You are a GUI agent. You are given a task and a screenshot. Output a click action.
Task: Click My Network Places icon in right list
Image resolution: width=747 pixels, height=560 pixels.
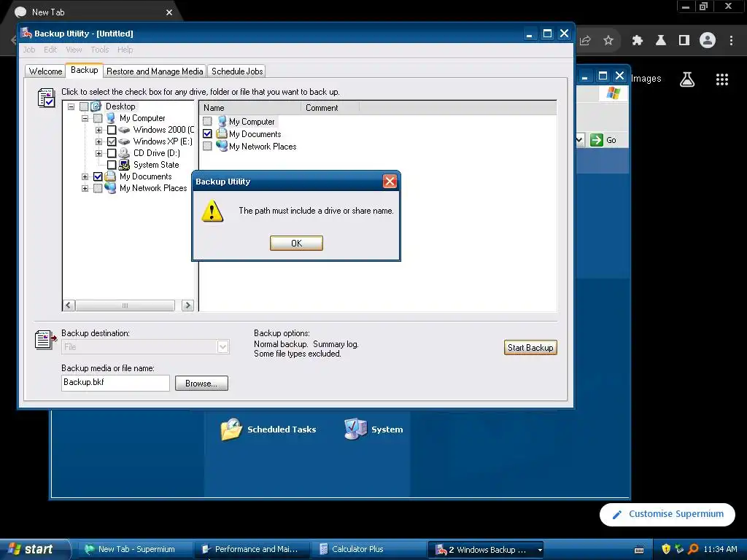[x=222, y=146]
